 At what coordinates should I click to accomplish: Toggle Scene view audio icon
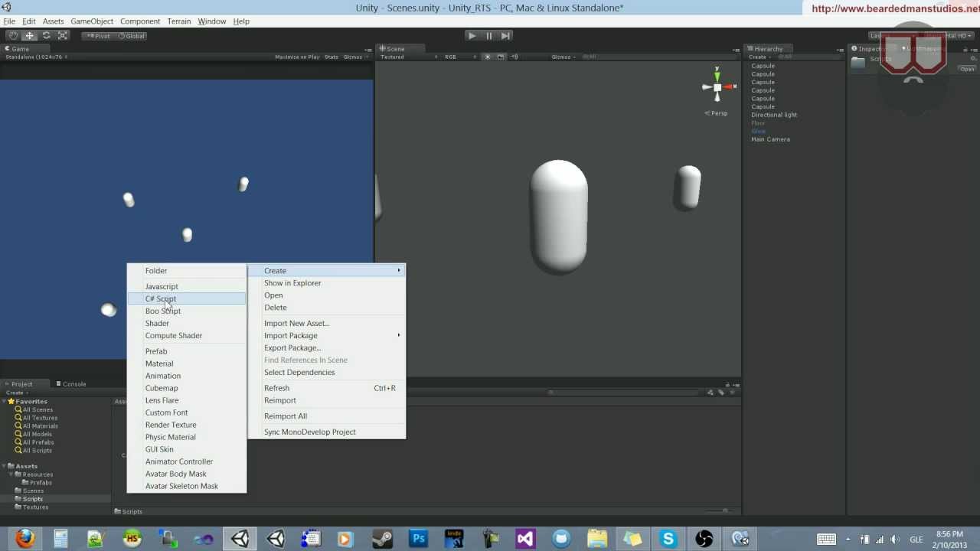(514, 57)
